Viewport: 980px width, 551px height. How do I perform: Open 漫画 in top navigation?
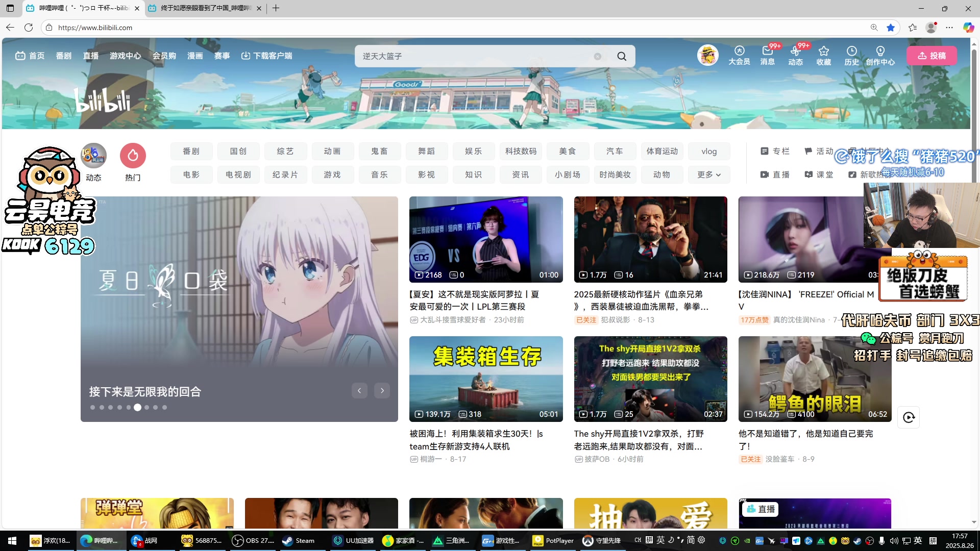coord(195,56)
